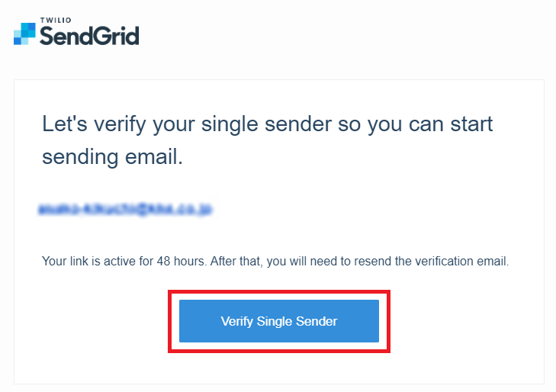
Task: Click the heading line "Let's verify your single sender"
Action: pos(187,124)
